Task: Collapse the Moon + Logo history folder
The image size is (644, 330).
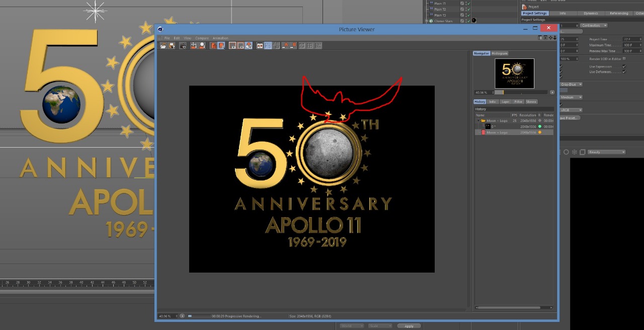Action: pos(478,121)
